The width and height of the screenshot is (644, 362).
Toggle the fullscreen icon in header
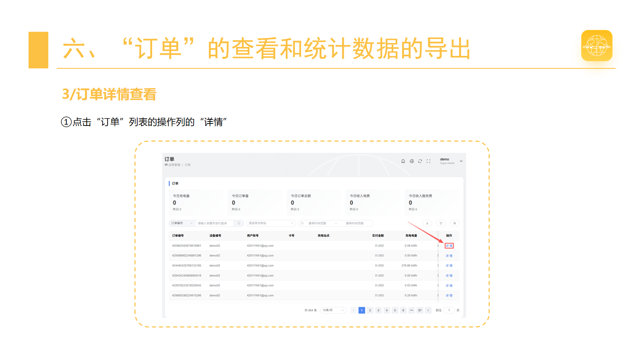click(429, 161)
